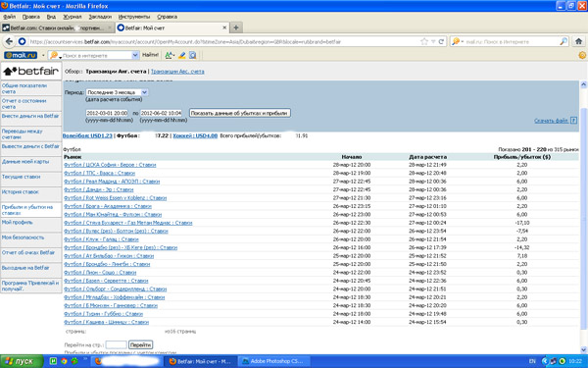Click the text size icon on the Mail.ru toolbar
This screenshot has width=588, height=368.
coord(170,55)
